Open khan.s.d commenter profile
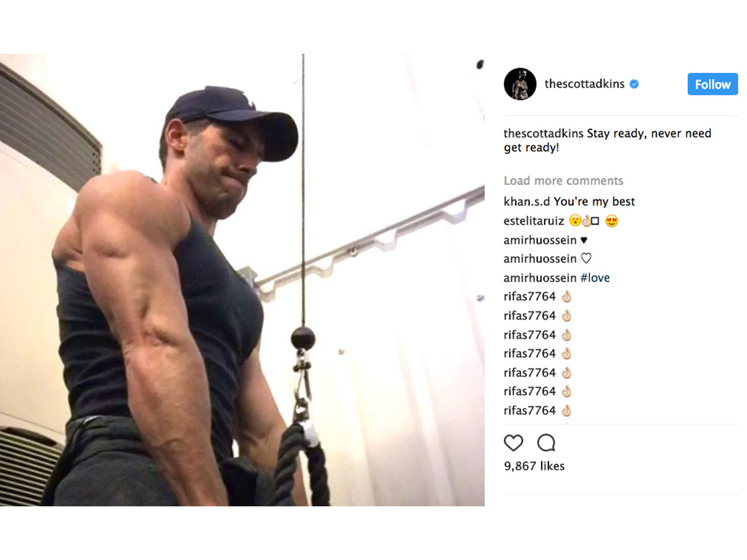Screen dimensions: 747x560 tap(526, 202)
